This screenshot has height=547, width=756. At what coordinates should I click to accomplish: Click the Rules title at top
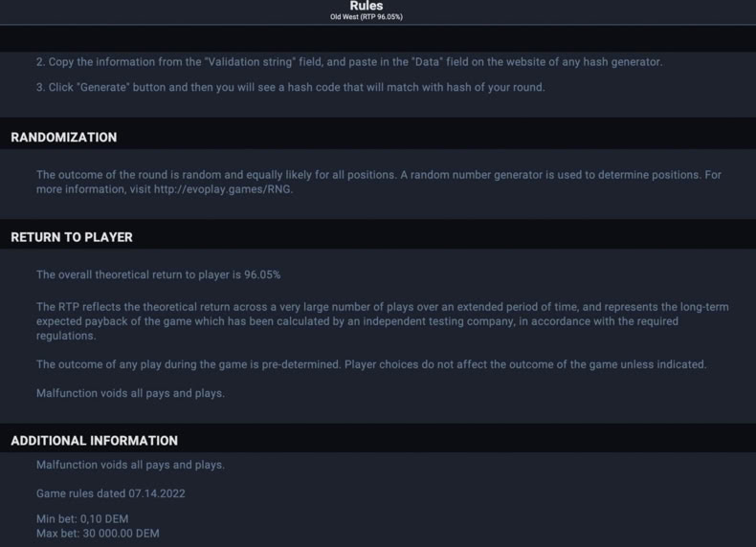366,6
